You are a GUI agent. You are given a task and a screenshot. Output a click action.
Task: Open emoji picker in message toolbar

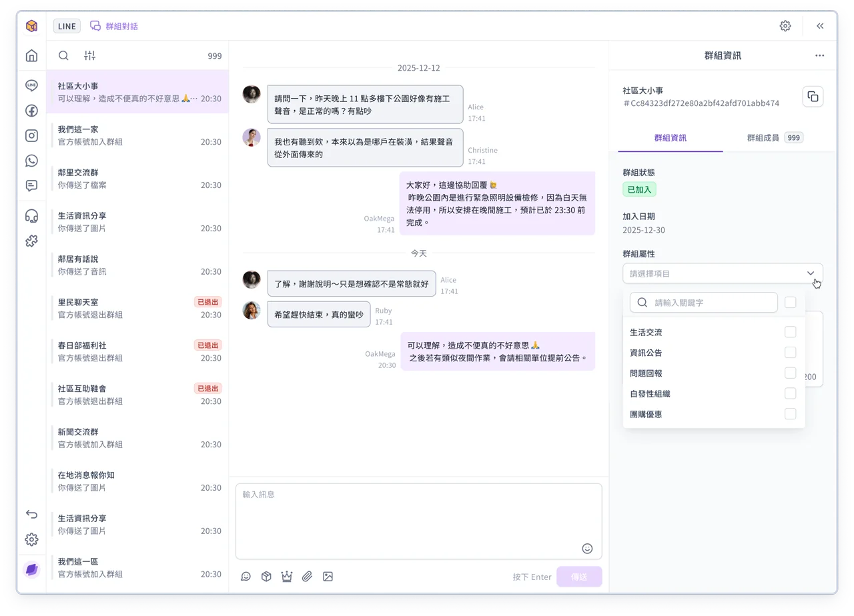pyautogui.click(x=246, y=577)
